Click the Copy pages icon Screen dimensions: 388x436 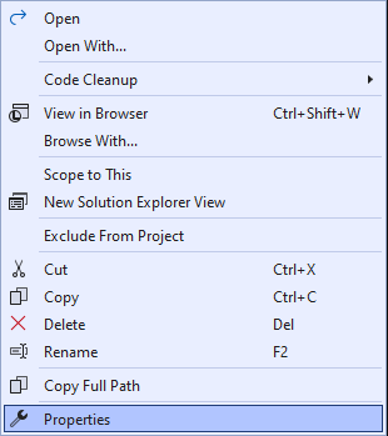click(x=18, y=296)
